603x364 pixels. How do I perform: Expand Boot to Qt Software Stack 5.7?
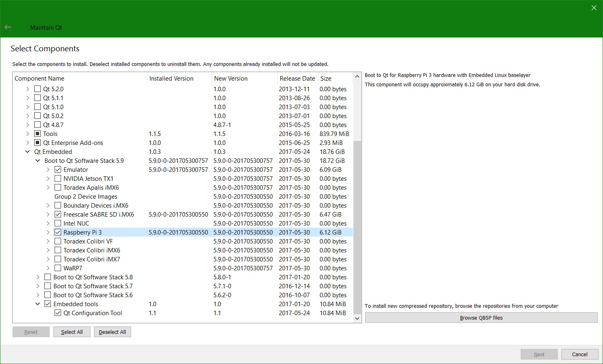37,286
